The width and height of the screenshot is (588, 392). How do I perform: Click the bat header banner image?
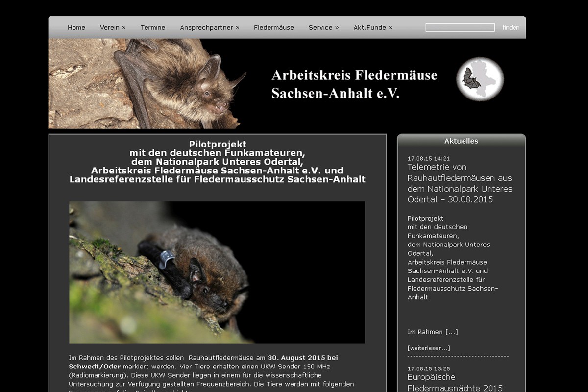click(x=147, y=83)
